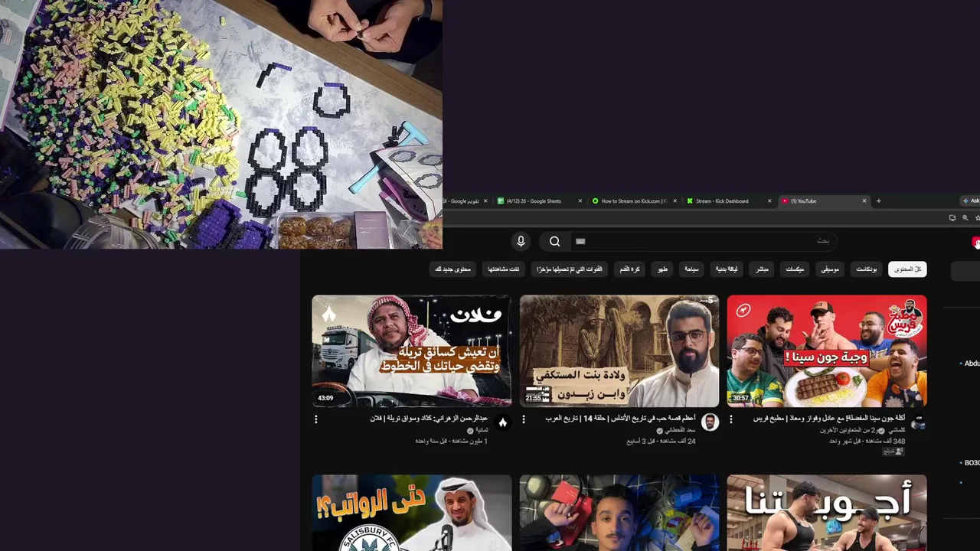Select the موسيقى filter chip
The height and width of the screenshot is (551, 980).
tap(830, 269)
